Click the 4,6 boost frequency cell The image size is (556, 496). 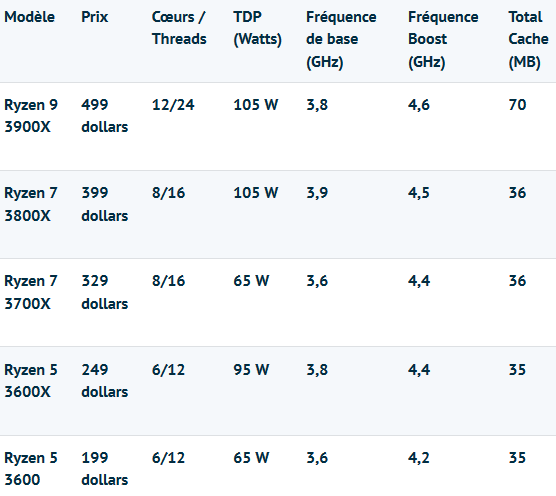pyautogui.click(x=419, y=105)
